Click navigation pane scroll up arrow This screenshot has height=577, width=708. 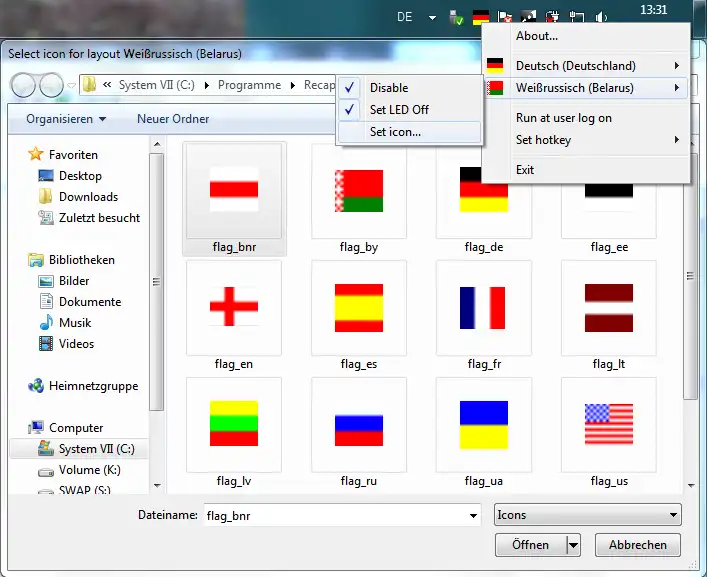click(x=157, y=144)
